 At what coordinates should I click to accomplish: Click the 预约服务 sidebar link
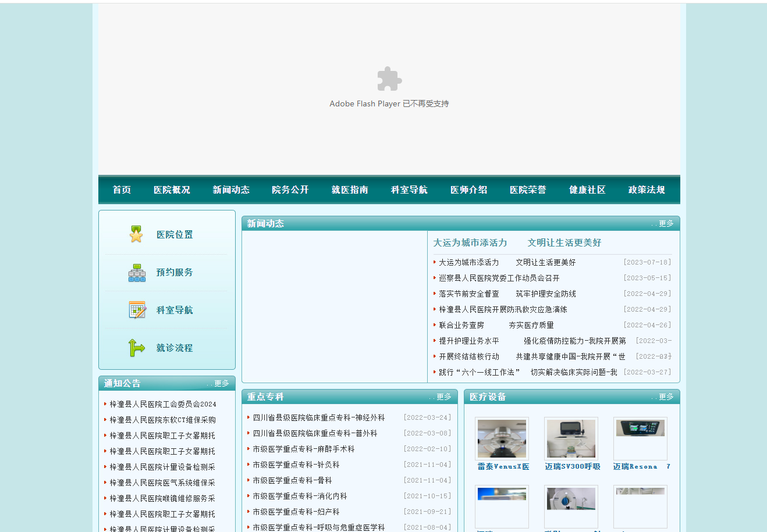click(175, 272)
